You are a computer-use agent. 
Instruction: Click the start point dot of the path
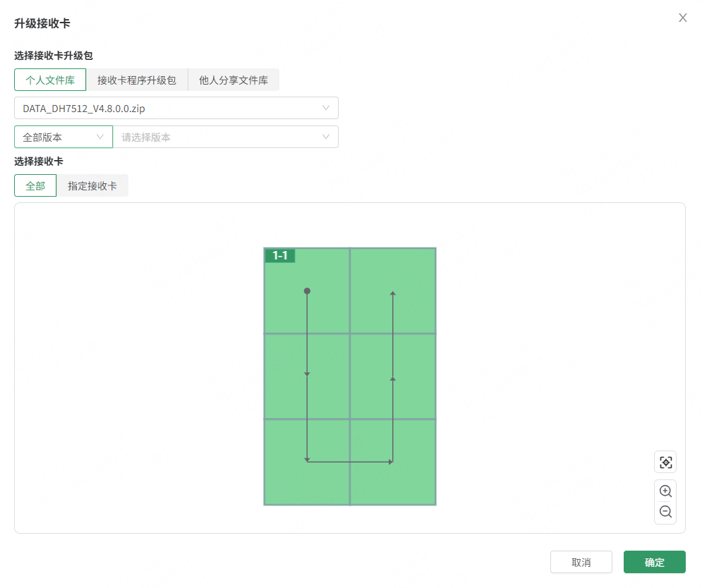click(x=307, y=291)
